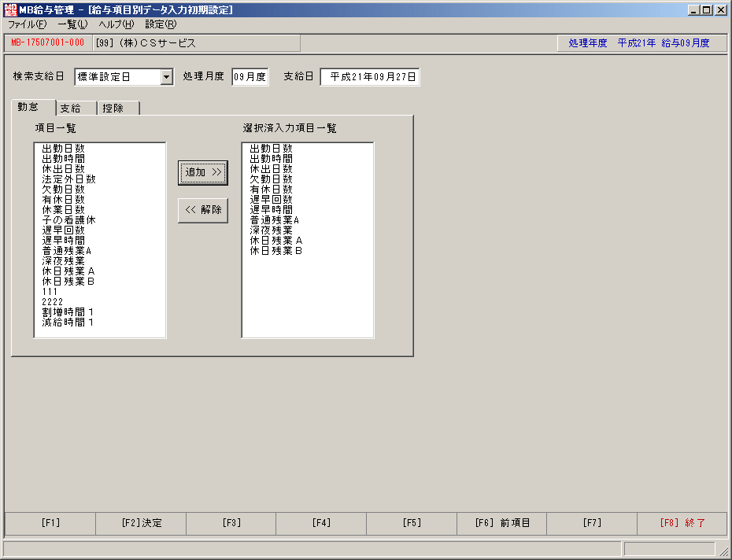Click the [F3] function key button
Screen dimensions: 732x560
231,523
